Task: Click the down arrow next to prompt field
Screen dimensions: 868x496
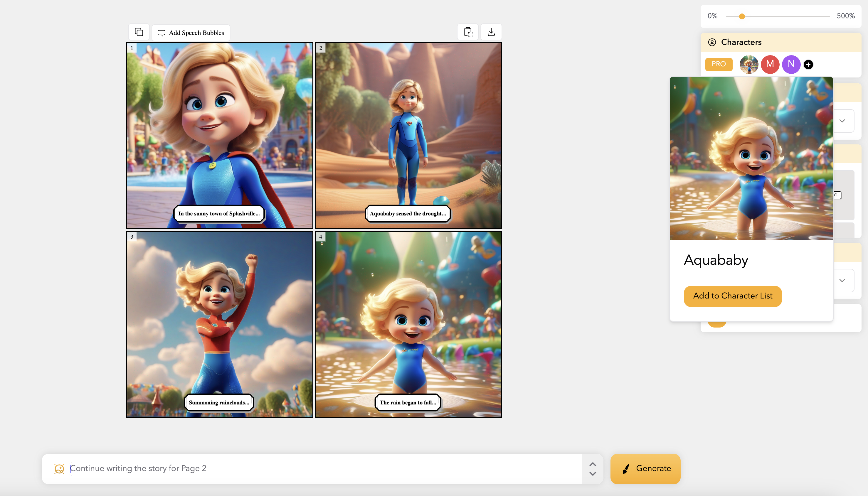Action: (x=593, y=474)
